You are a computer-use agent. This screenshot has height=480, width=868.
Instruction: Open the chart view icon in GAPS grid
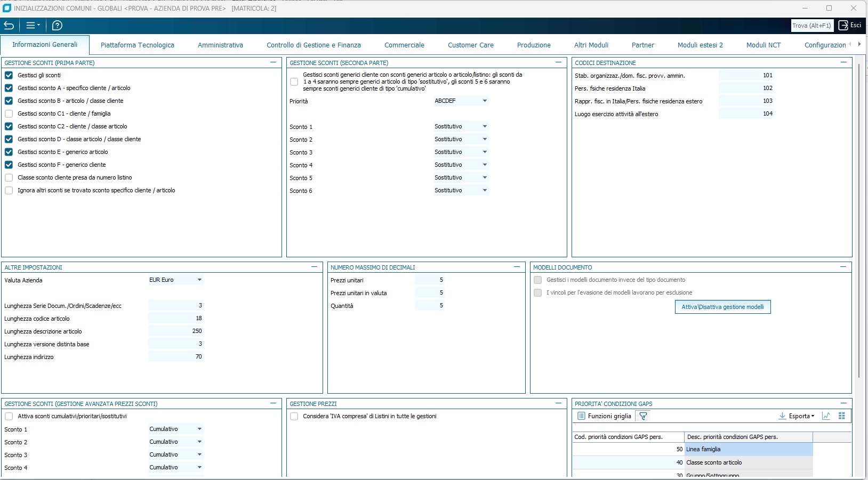click(x=826, y=416)
